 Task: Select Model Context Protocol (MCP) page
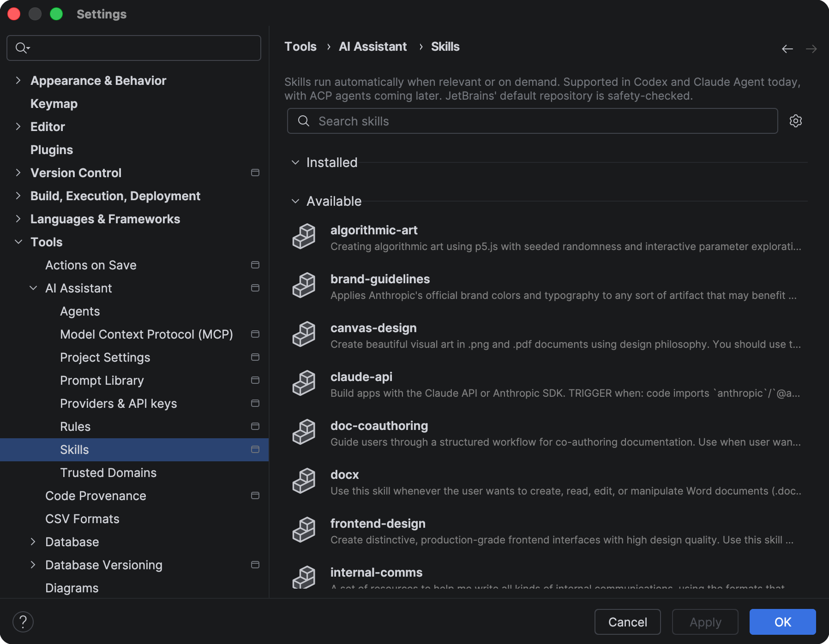[146, 334]
